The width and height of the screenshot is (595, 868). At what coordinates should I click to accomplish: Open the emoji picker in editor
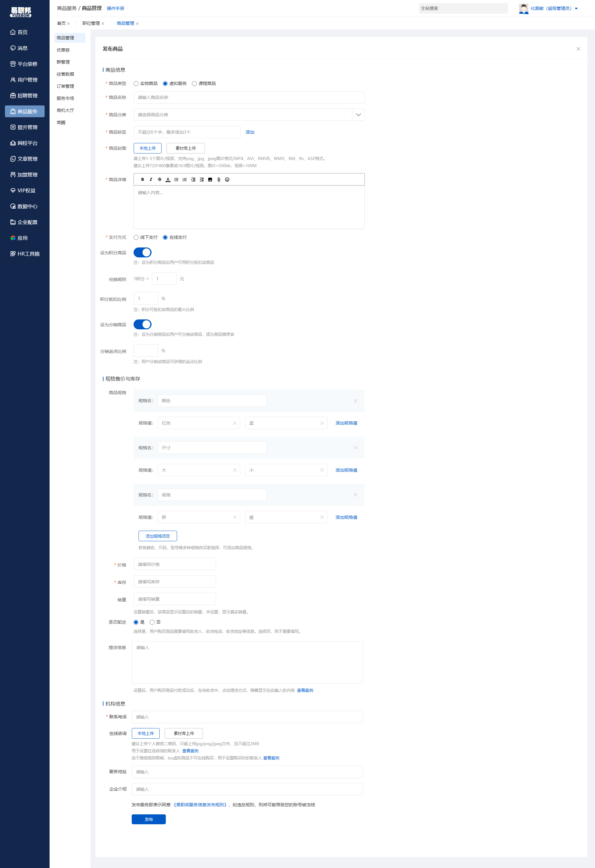click(227, 180)
